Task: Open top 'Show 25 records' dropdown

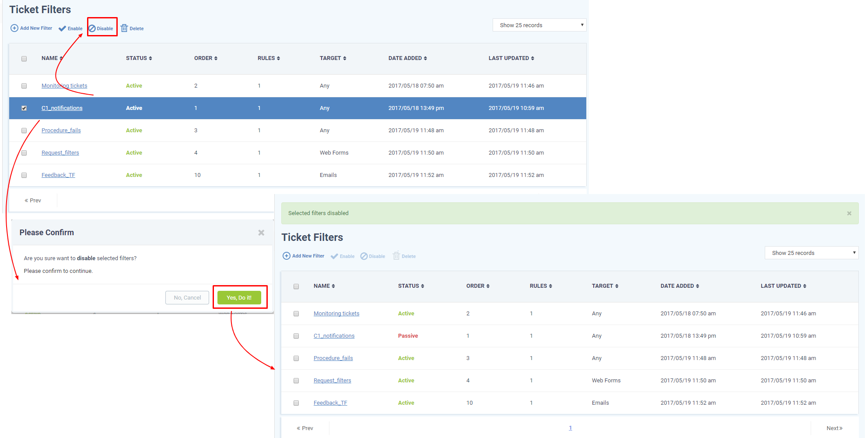Action: (539, 25)
